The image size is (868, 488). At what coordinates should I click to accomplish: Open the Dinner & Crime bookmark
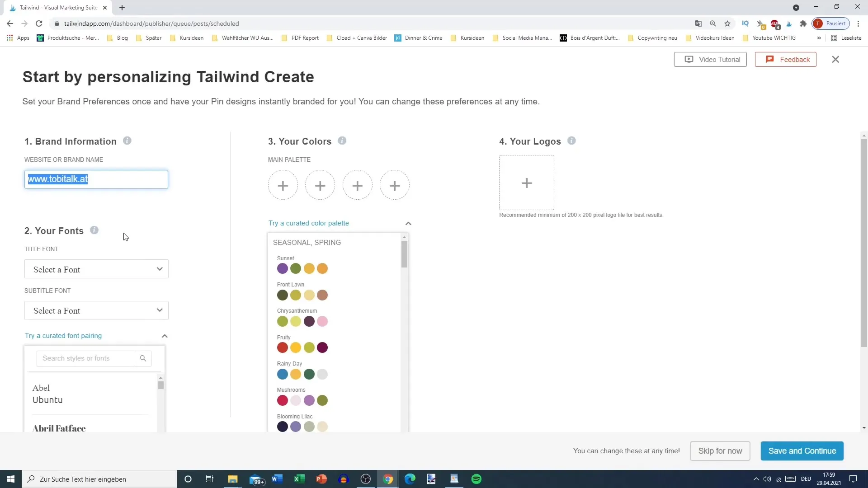(x=419, y=38)
